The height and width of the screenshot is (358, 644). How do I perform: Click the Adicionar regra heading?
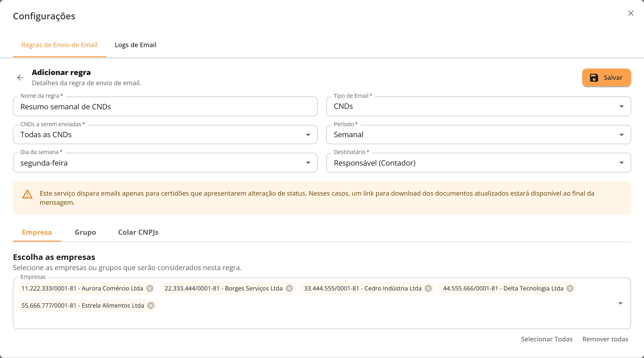pyautogui.click(x=61, y=72)
